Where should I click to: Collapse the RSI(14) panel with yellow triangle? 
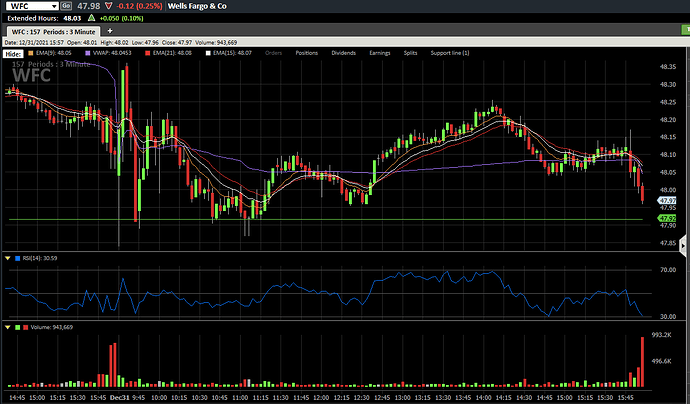[7, 258]
